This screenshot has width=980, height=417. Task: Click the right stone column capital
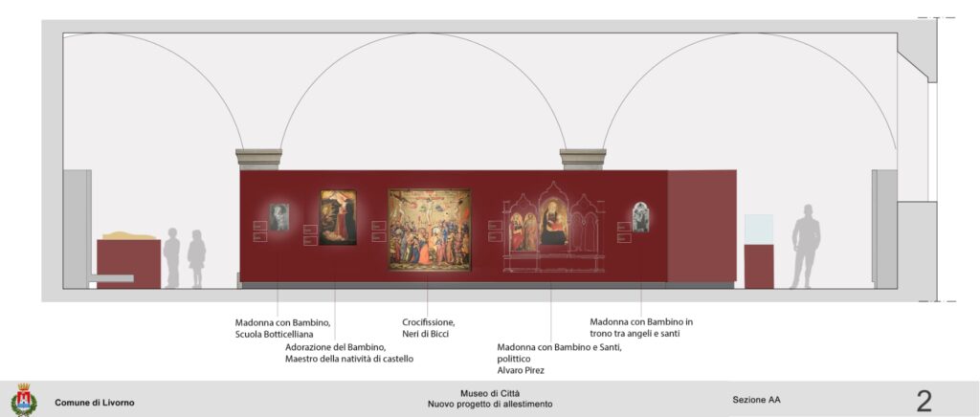[583, 159]
